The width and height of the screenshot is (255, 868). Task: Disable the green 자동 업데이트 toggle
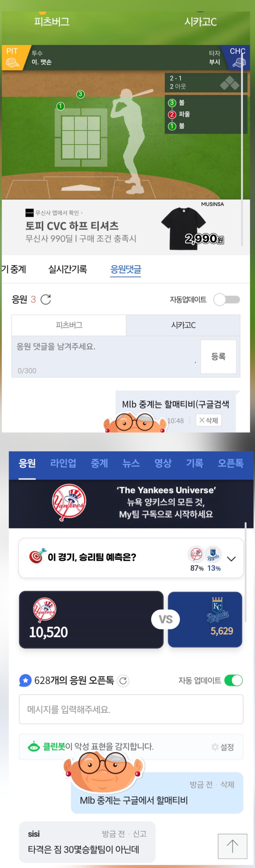(x=233, y=680)
